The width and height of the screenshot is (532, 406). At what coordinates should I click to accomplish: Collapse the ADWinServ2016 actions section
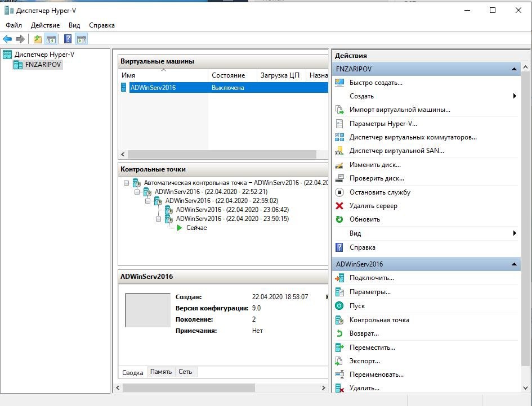point(514,264)
